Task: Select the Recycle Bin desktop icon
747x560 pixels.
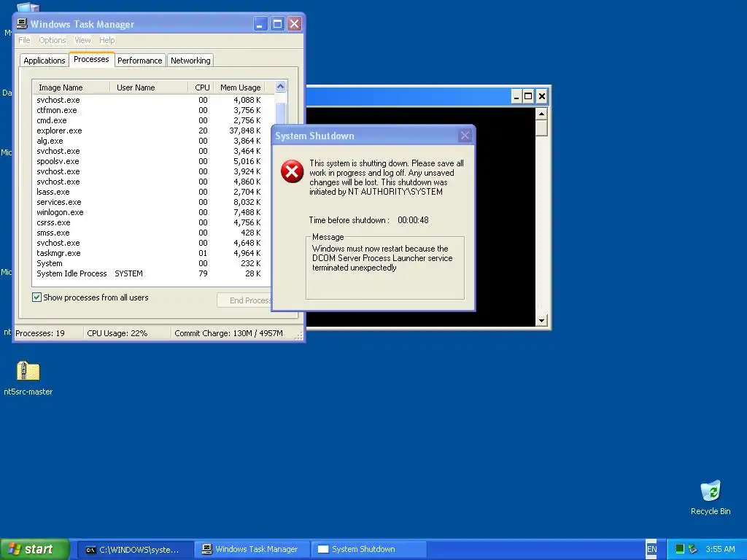Action: click(711, 491)
